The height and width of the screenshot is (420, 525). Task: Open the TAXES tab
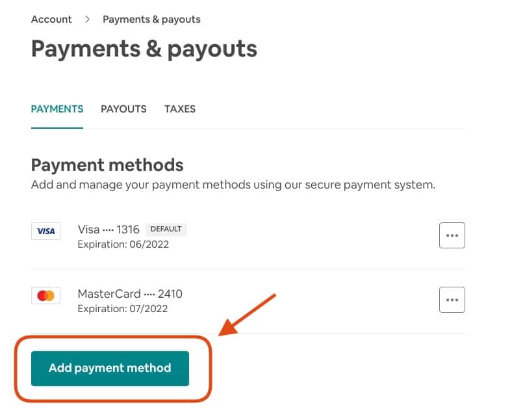pyautogui.click(x=180, y=109)
